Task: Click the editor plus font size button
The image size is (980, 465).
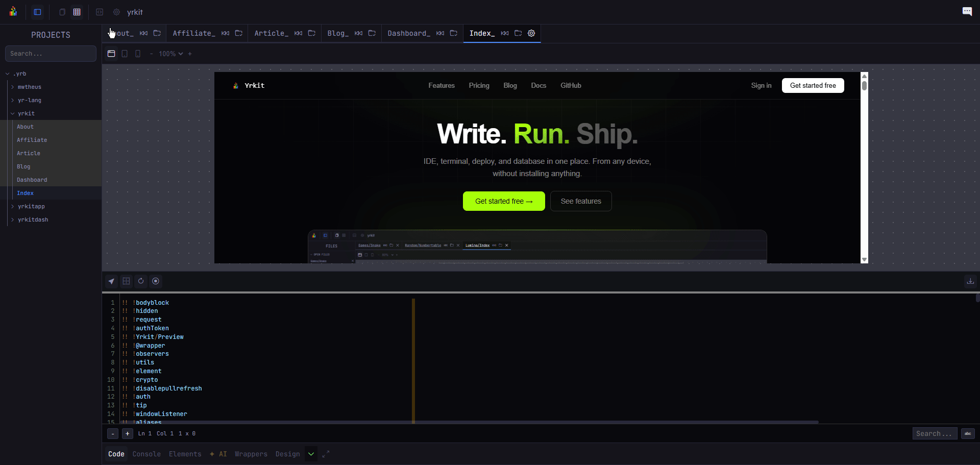Action: [x=128, y=434]
